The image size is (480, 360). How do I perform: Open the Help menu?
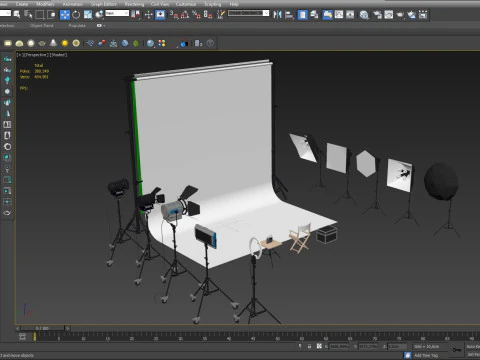234,4
